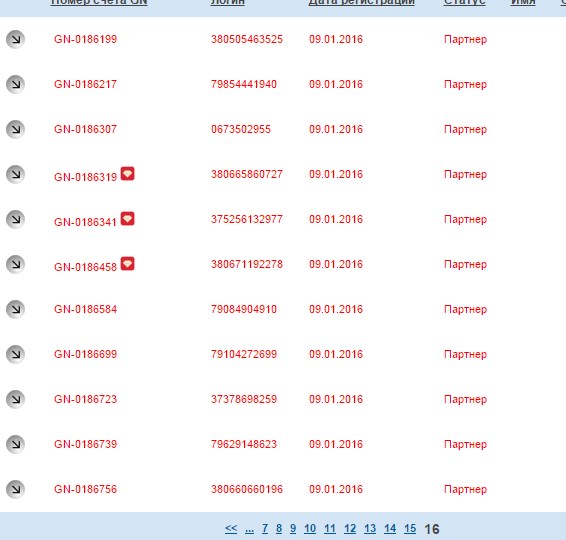Click login 375256132977

tap(247, 219)
